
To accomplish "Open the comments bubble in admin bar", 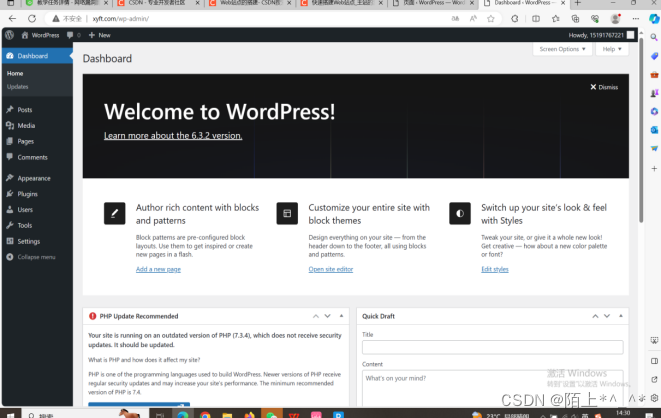I will coord(73,35).
